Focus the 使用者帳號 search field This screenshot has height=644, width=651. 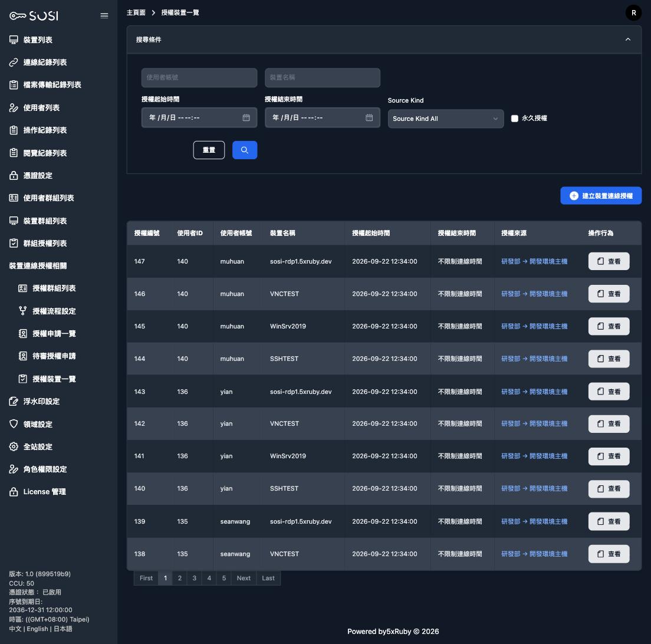199,78
